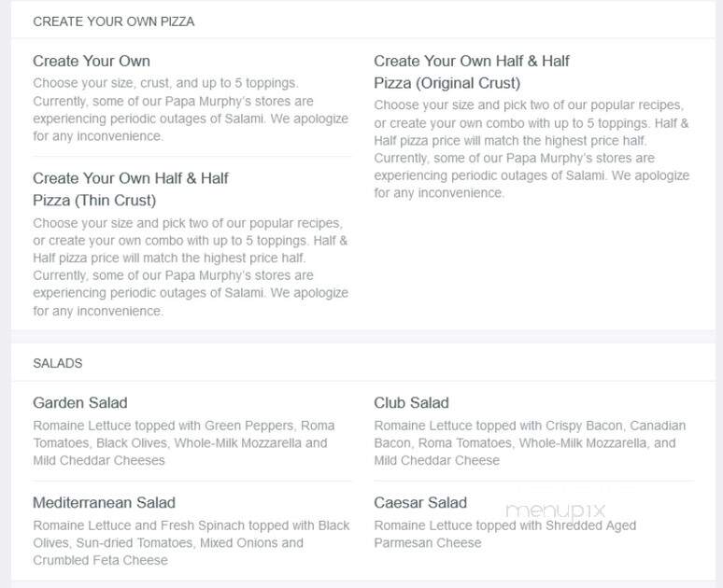Click the Caesar Salad Parmesan description
Viewport: 723px width, 588px height.
(505, 534)
